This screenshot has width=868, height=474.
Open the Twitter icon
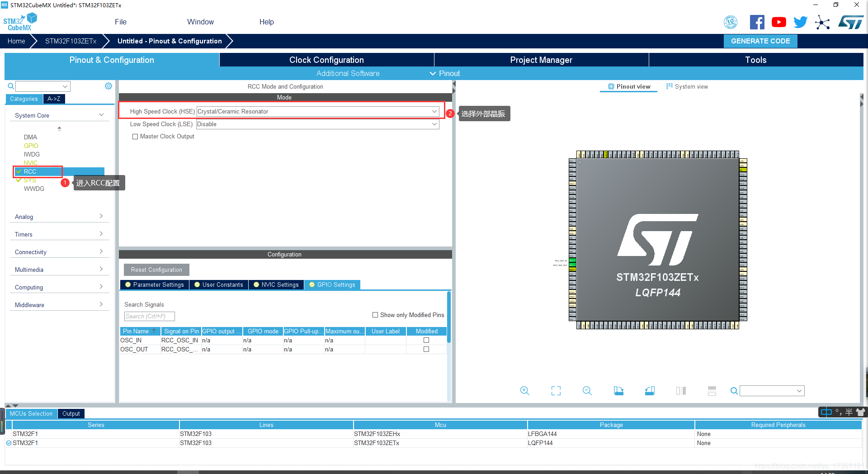click(x=800, y=22)
